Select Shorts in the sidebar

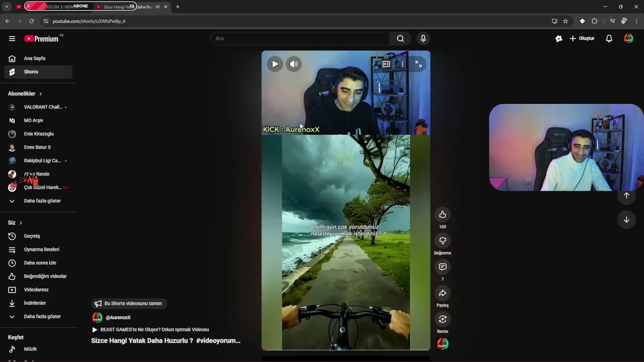38,72
